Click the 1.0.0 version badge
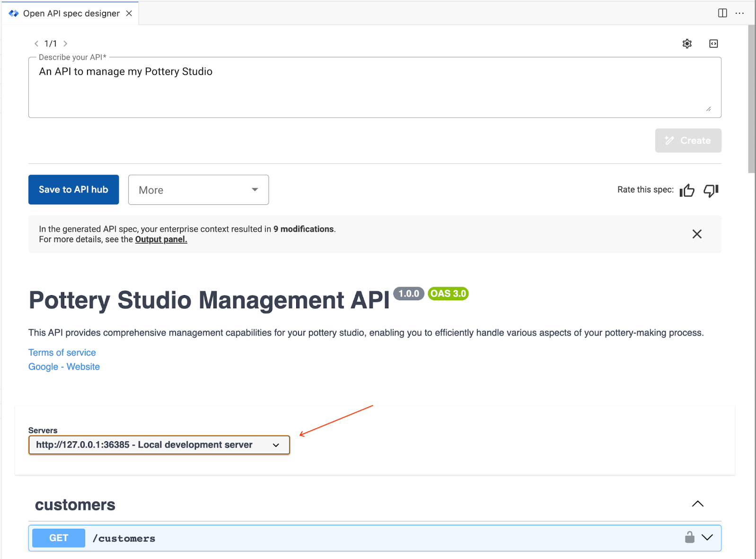This screenshot has height=559, width=756. click(409, 294)
